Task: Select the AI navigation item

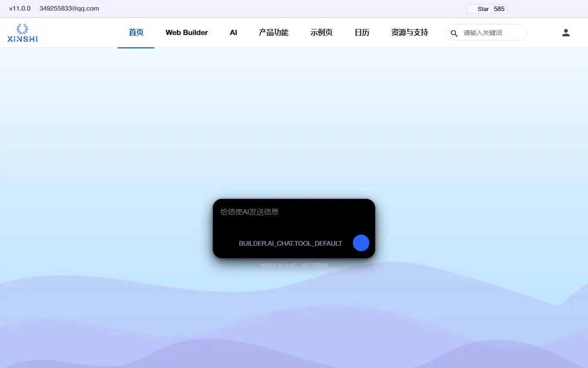Action: tap(233, 33)
